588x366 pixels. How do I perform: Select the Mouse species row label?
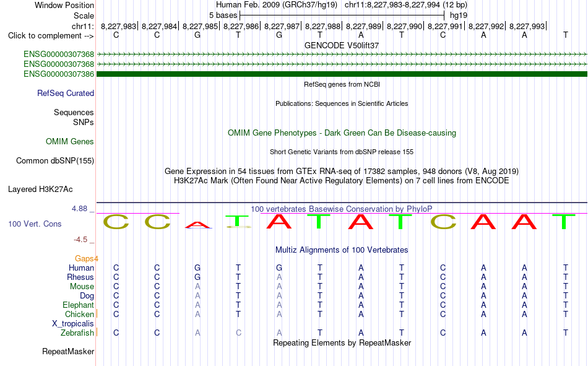click(82, 286)
